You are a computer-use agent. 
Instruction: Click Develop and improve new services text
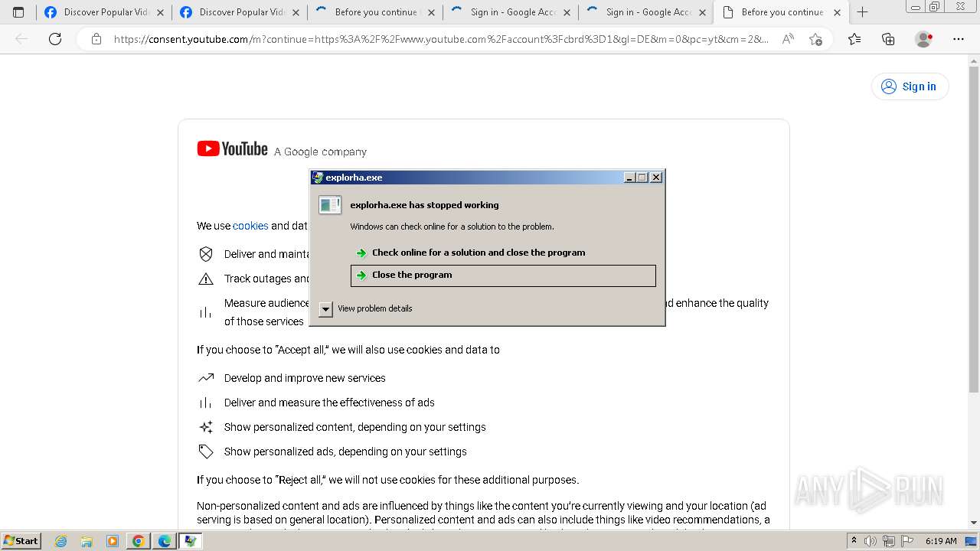[305, 378]
